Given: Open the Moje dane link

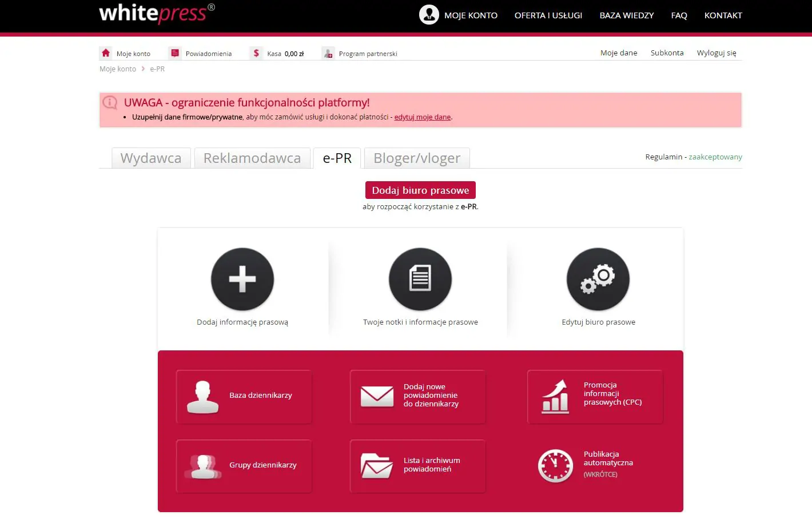Looking at the screenshot, I should [619, 53].
